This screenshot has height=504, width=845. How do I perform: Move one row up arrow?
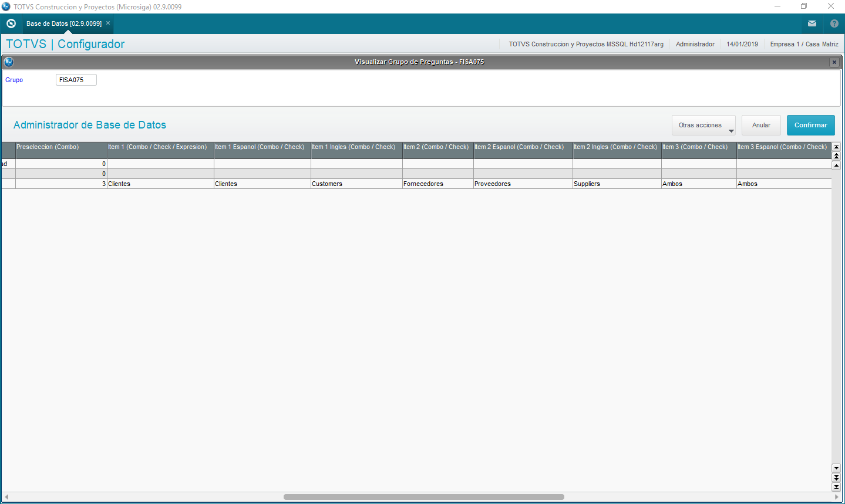836,165
